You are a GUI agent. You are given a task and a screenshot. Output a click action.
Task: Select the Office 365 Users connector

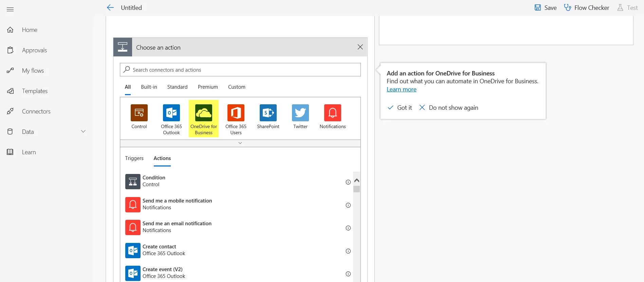[236, 113]
